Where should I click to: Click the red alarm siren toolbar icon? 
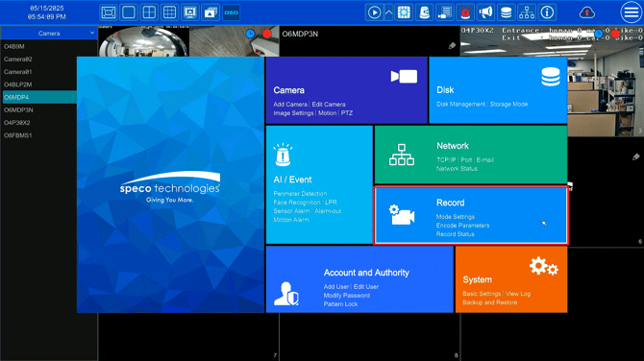(465, 12)
